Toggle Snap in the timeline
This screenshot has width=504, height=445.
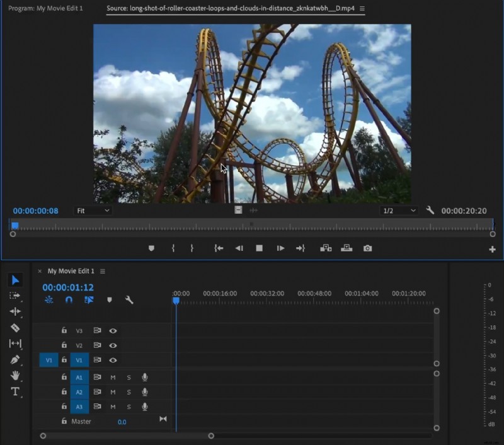(x=69, y=300)
